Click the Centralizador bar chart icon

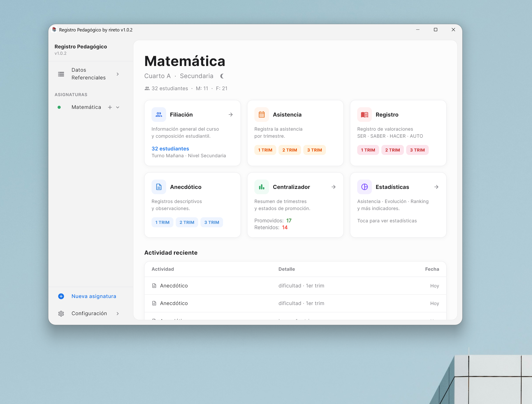coord(262,187)
